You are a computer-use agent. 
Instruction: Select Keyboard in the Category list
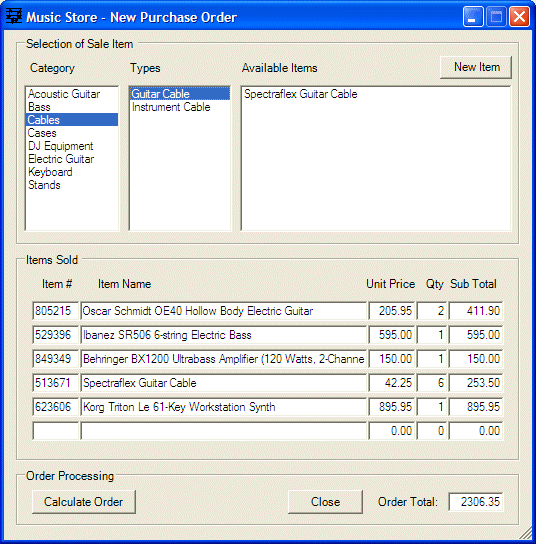coord(71,172)
